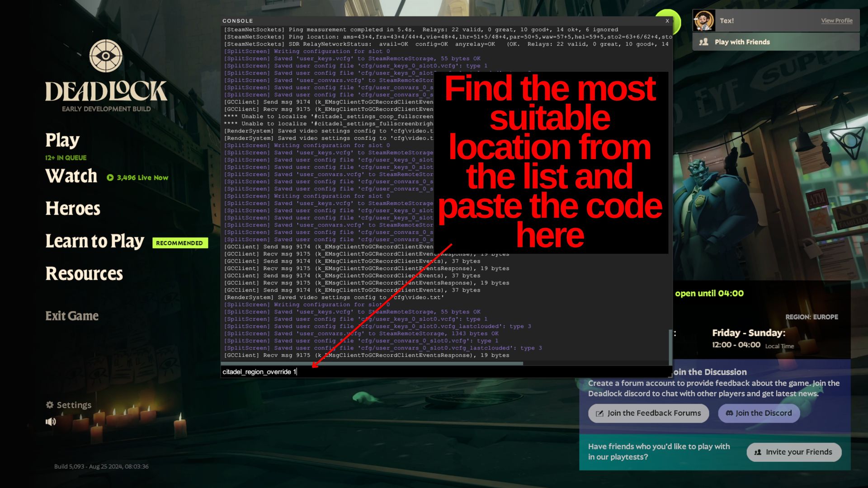Screen dimensions: 868x488
Task: Toggle the console close button
Action: 667,20
